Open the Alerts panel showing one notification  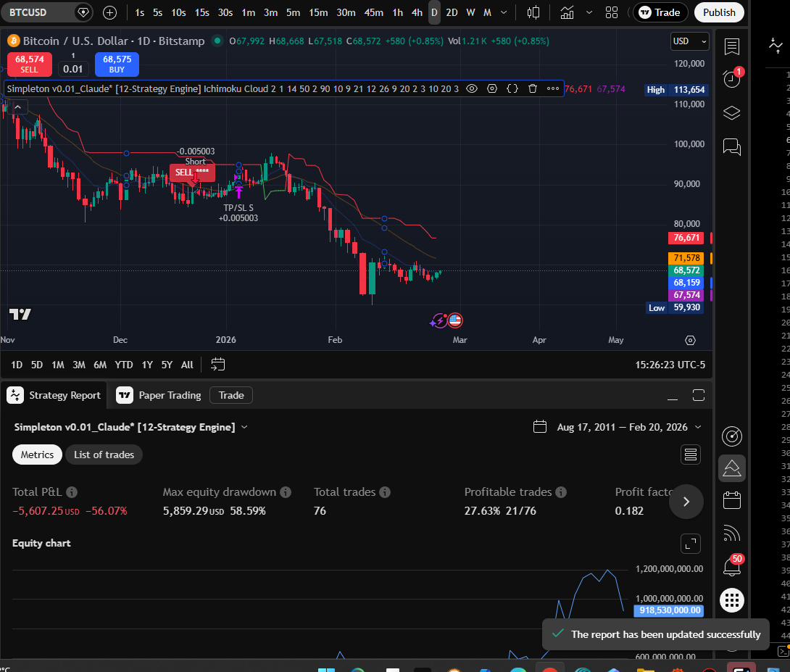(731, 78)
